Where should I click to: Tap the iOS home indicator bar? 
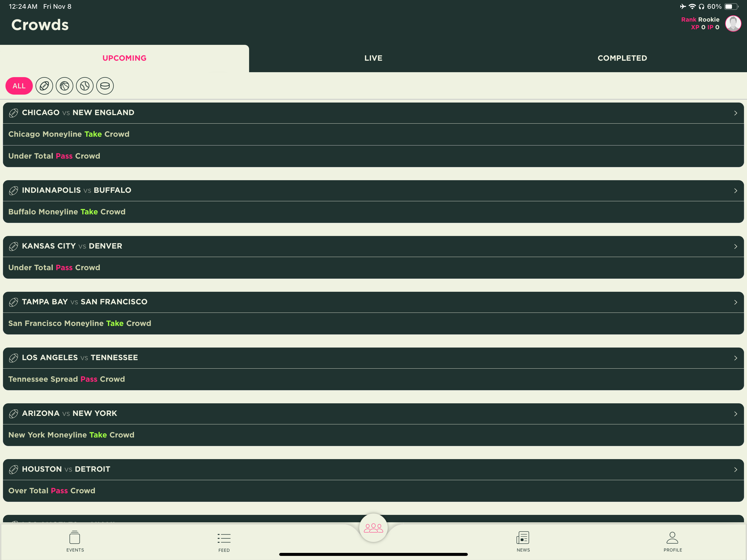pyautogui.click(x=373, y=554)
